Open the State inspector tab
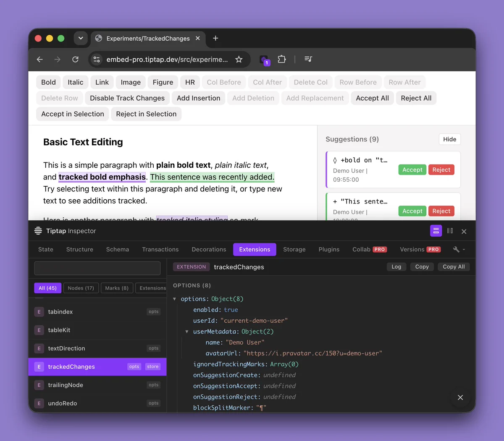The height and width of the screenshot is (441, 504). [x=46, y=249]
